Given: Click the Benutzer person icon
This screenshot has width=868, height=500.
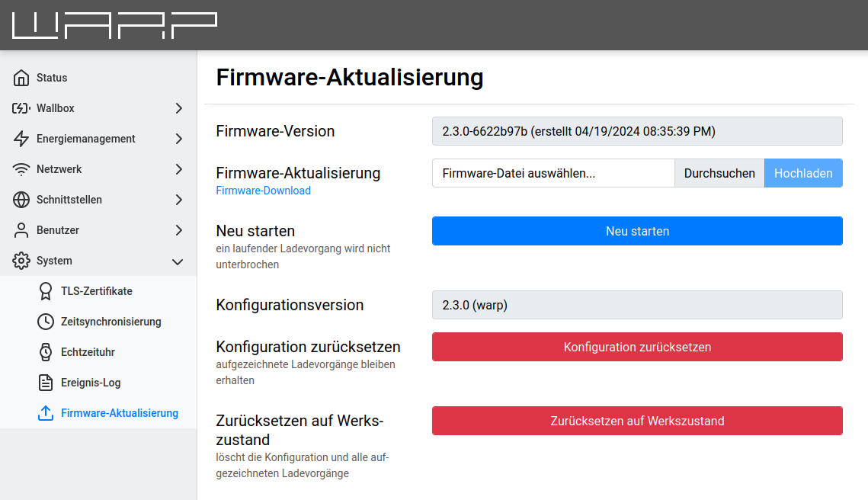Looking at the screenshot, I should coord(21,230).
